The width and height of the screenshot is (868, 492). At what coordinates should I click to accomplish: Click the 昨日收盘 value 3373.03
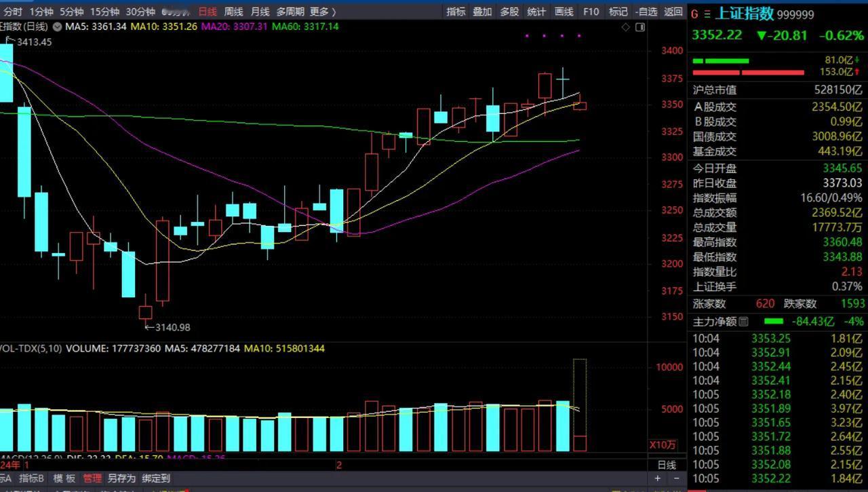[842, 183]
